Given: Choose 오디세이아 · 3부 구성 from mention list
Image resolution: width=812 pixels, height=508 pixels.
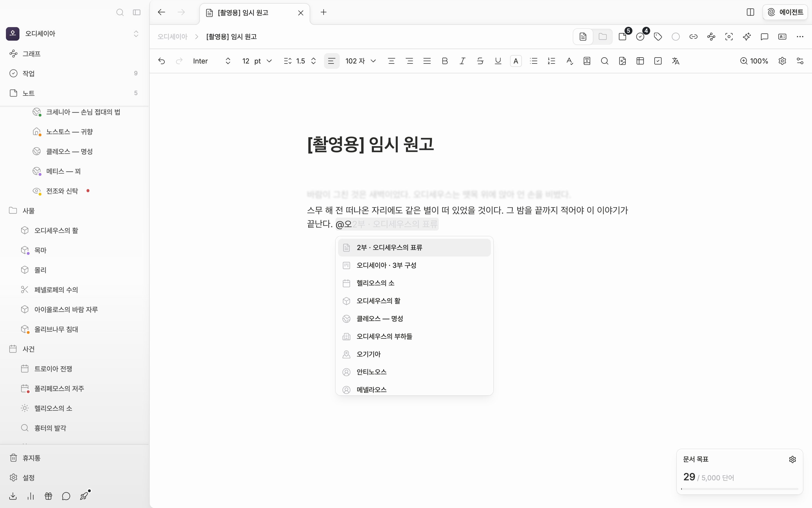Looking at the screenshot, I should click(414, 265).
